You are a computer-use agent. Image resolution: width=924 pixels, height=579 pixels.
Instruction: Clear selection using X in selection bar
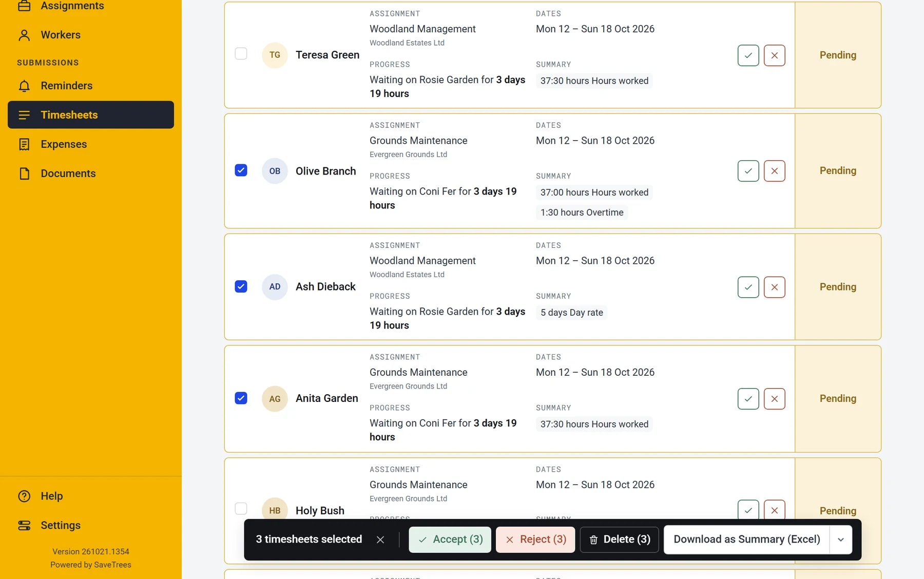380,539
